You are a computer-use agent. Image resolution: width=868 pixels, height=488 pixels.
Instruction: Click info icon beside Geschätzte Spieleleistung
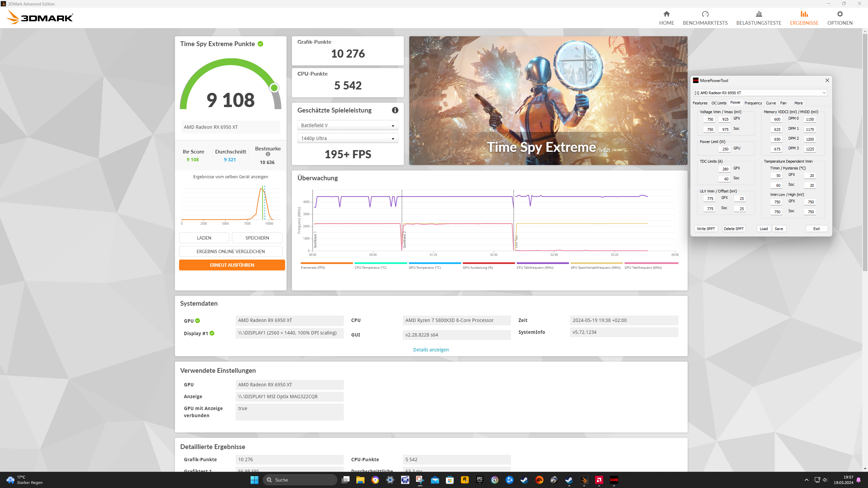[x=395, y=110]
